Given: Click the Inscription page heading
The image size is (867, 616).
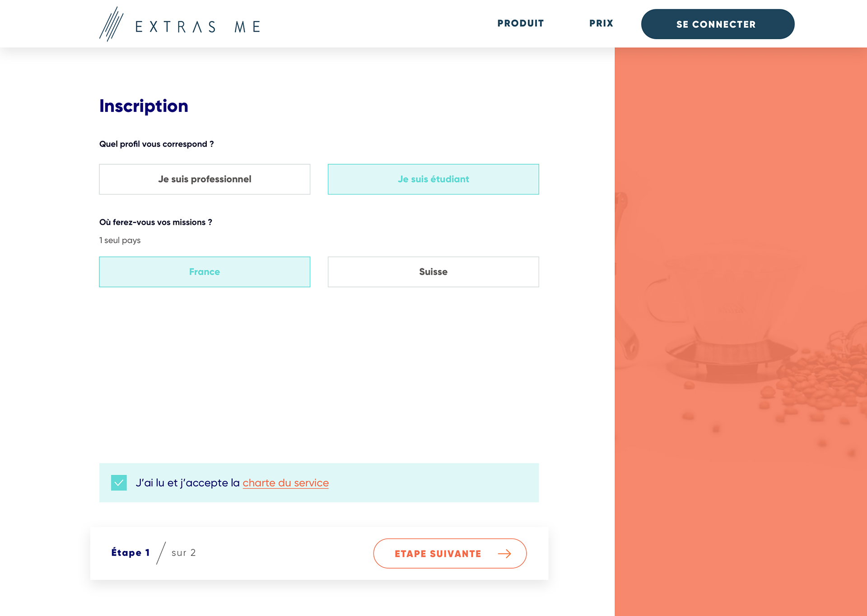Looking at the screenshot, I should pos(144,106).
